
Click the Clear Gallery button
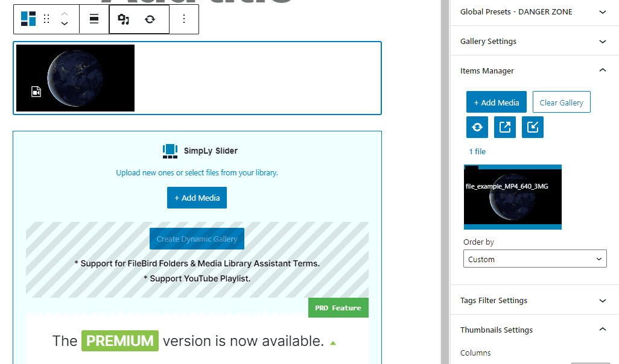click(561, 102)
